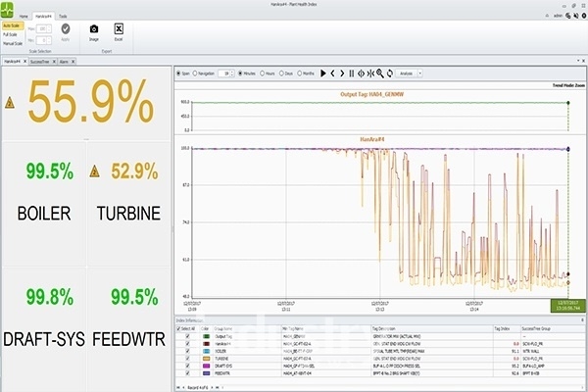Step trend backward with left arrow

point(332,73)
